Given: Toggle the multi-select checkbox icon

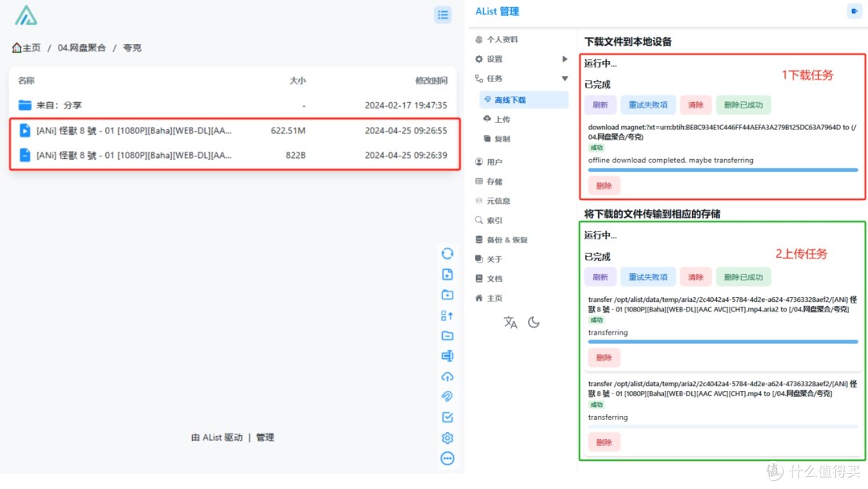Looking at the screenshot, I should [448, 417].
